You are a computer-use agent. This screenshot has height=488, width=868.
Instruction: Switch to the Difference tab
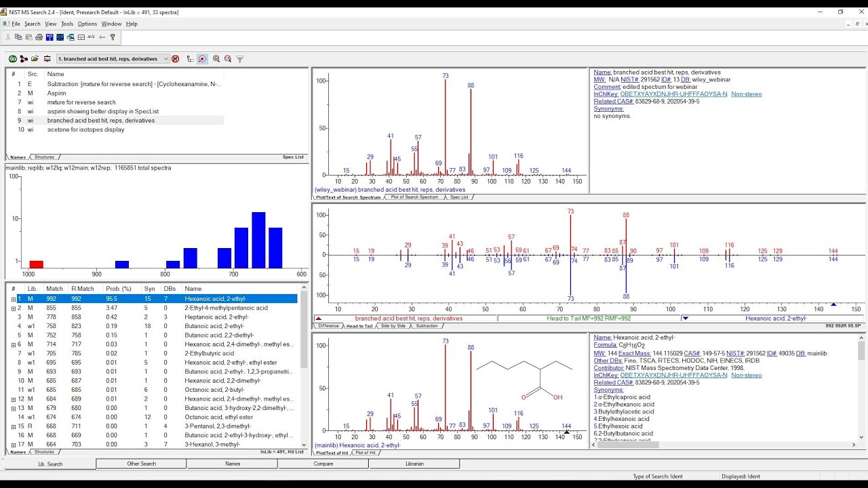(x=328, y=326)
